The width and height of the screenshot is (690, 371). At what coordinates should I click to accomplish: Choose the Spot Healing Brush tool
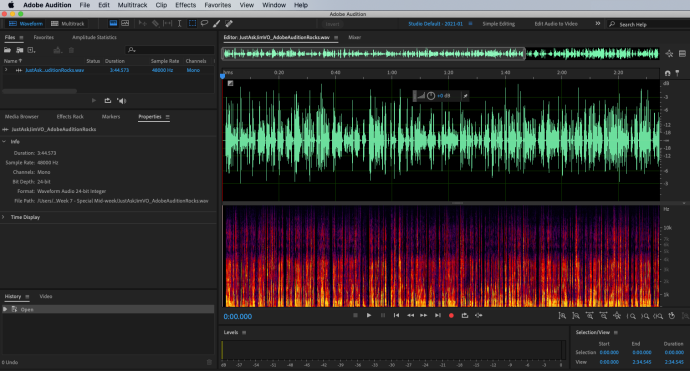[229, 23]
